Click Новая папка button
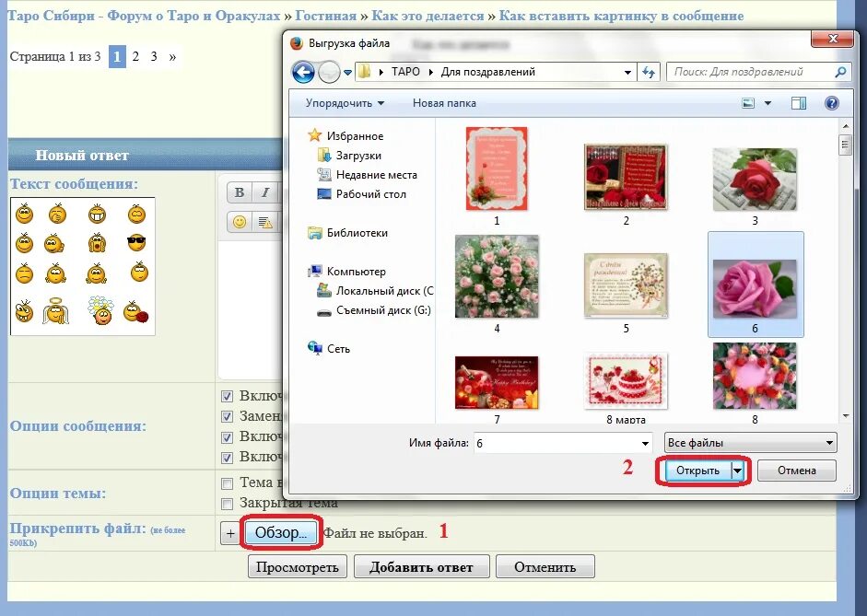867x616 pixels. [x=444, y=103]
